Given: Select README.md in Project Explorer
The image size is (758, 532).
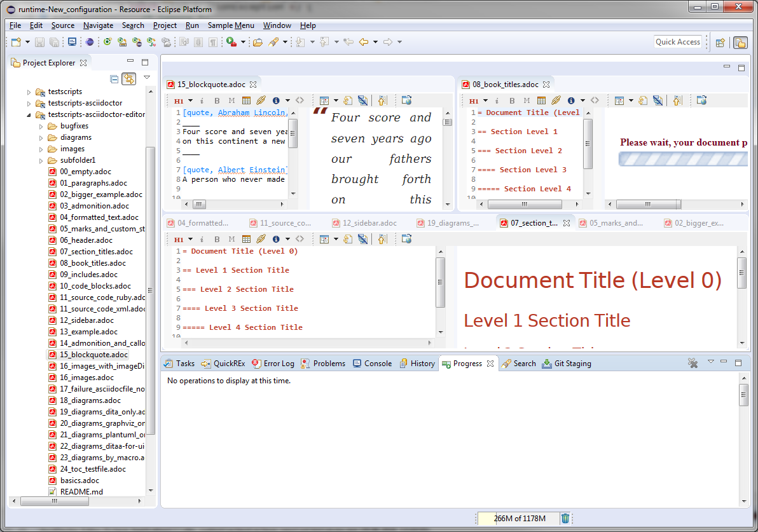Looking at the screenshot, I should (81, 491).
